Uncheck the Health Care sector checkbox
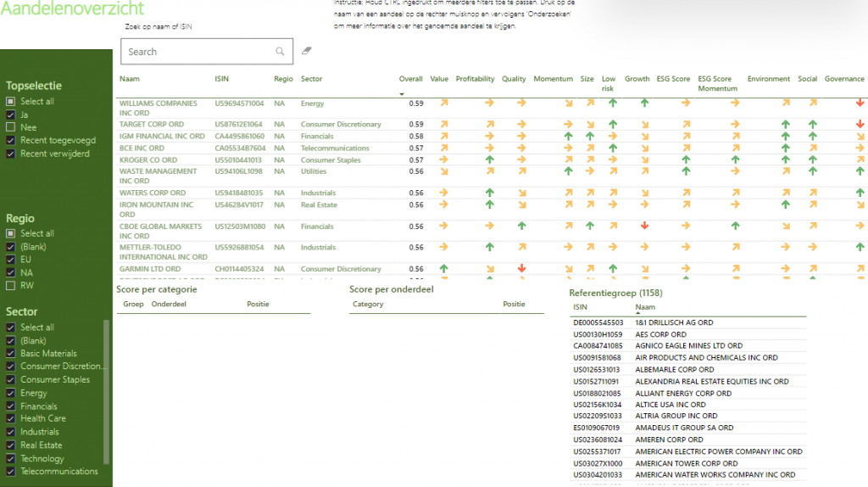The height and width of the screenshot is (487, 868). [10, 419]
